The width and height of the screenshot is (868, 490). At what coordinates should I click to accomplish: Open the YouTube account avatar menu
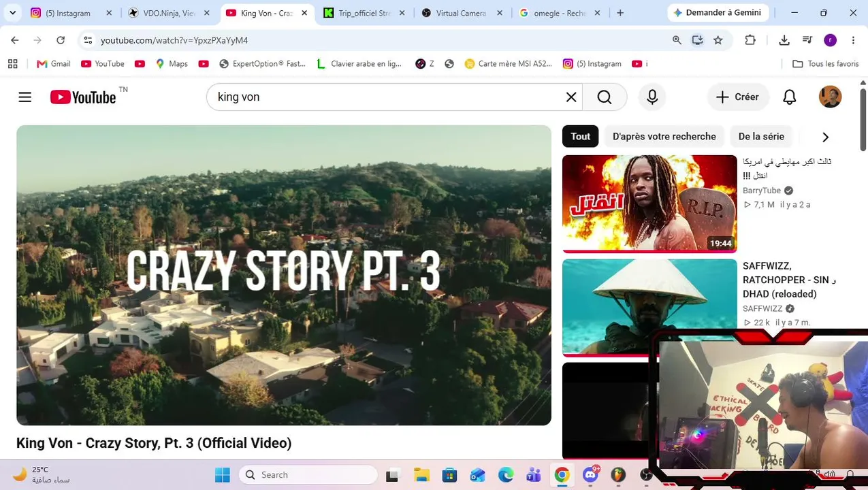click(x=830, y=97)
